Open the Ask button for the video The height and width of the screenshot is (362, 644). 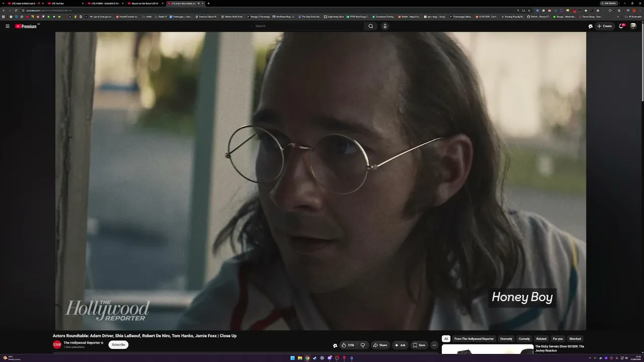tap(400, 345)
